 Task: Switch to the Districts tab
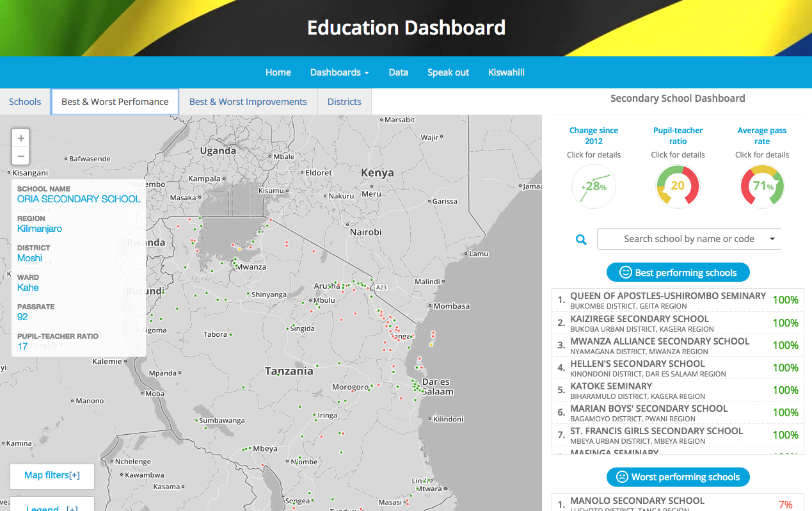coord(344,102)
